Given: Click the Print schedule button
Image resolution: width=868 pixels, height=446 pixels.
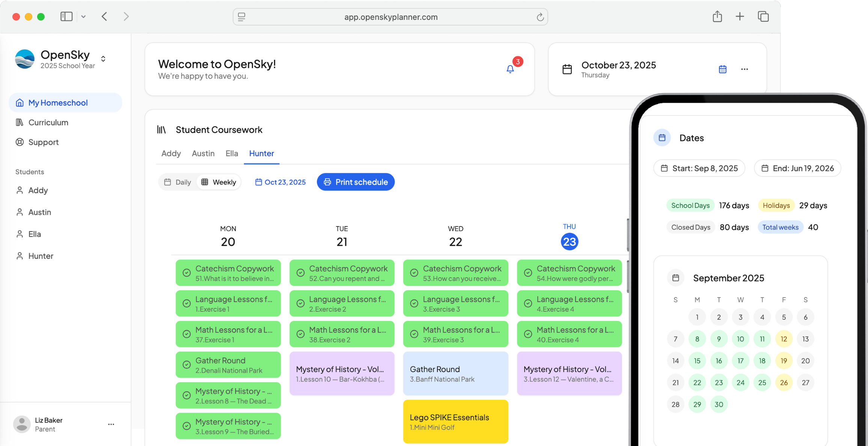Looking at the screenshot, I should point(355,182).
